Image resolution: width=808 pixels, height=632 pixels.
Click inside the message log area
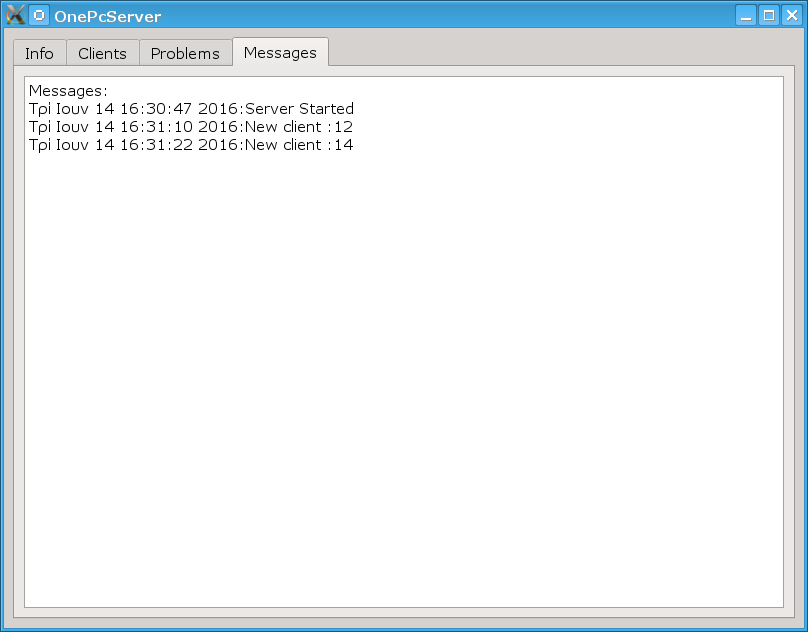point(400,350)
